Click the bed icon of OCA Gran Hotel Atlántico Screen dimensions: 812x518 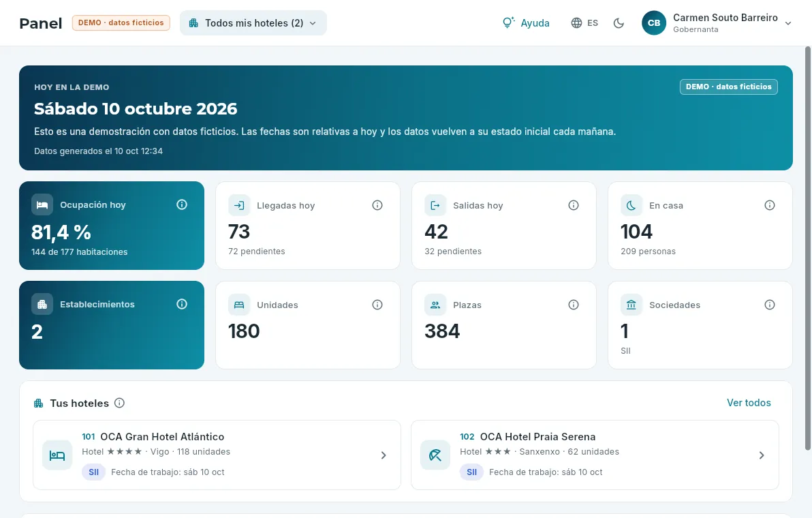coord(57,455)
